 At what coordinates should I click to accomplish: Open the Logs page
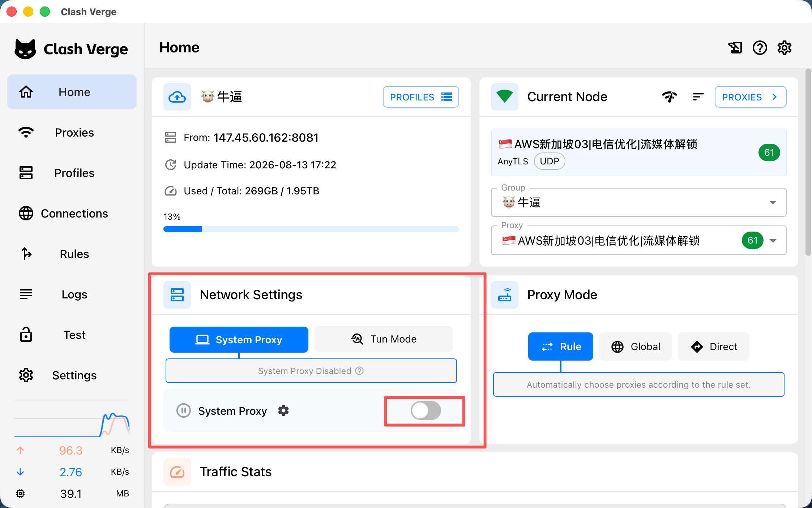72,294
